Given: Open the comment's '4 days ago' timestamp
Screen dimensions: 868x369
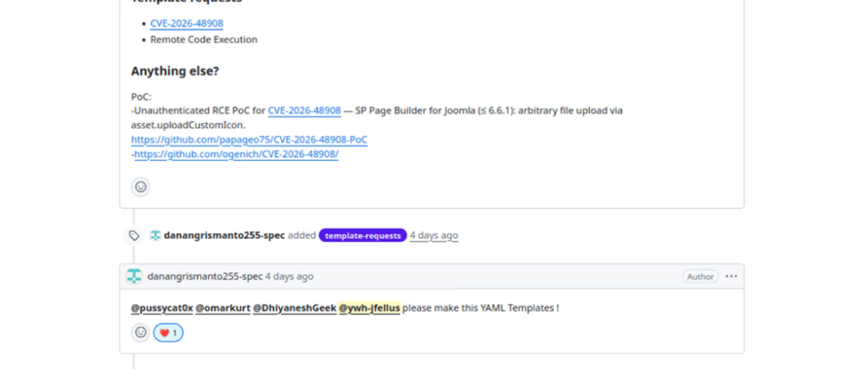Looking at the screenshot, I should tap(289, 276).
